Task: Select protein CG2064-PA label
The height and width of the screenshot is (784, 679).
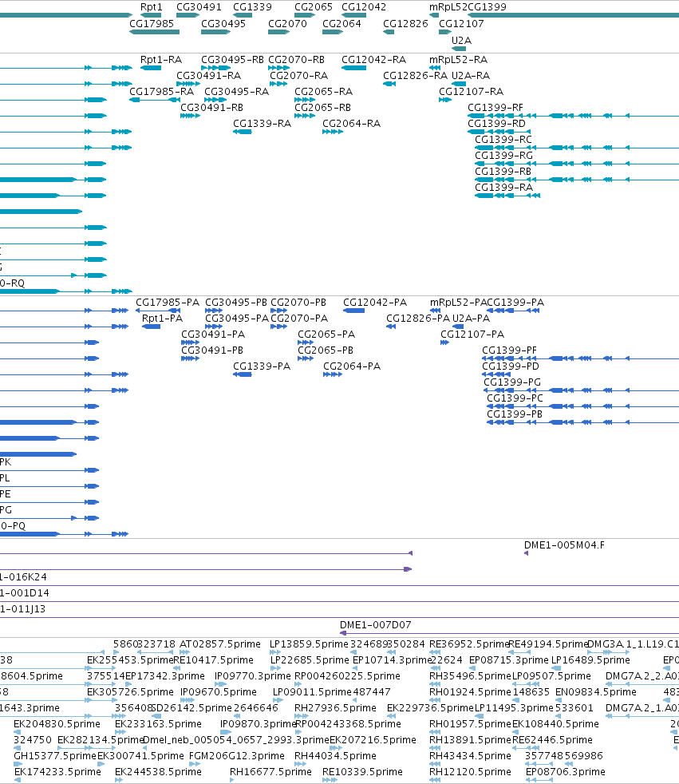Action: tap(352, 366)
